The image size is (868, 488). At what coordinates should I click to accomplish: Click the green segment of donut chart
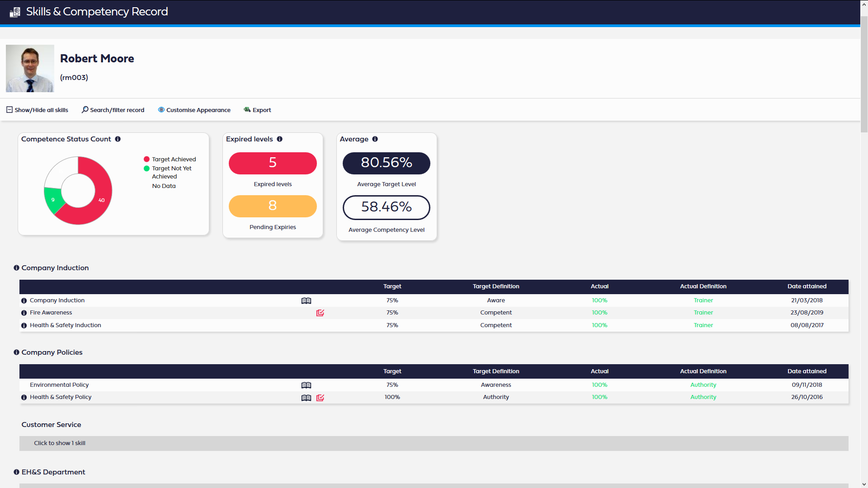[53, 200]
